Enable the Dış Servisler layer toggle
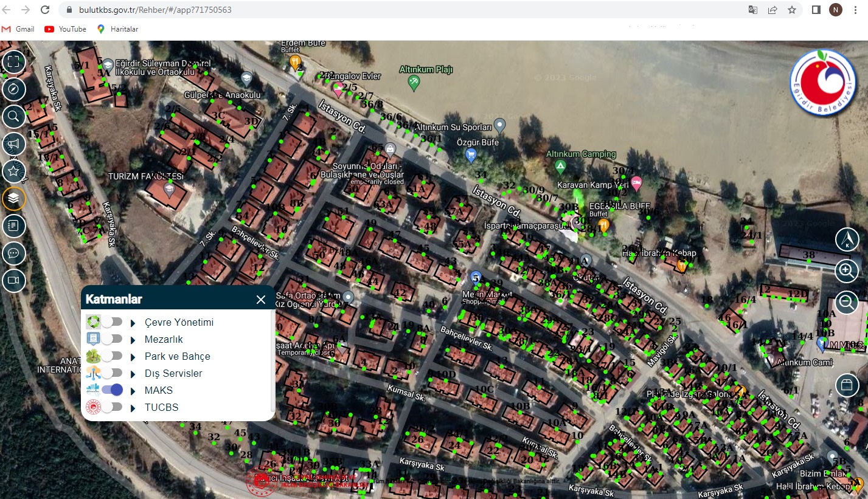This screenshot has width=868, height=499. point(112,373)
